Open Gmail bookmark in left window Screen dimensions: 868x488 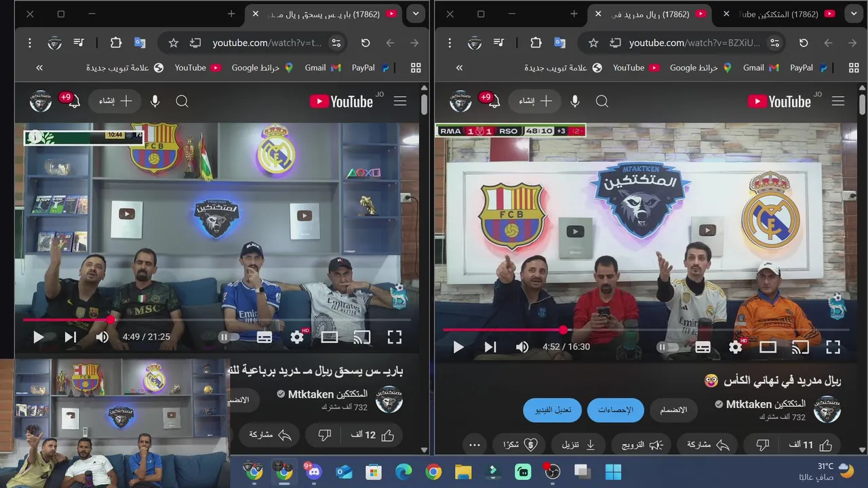pos(323,68)
